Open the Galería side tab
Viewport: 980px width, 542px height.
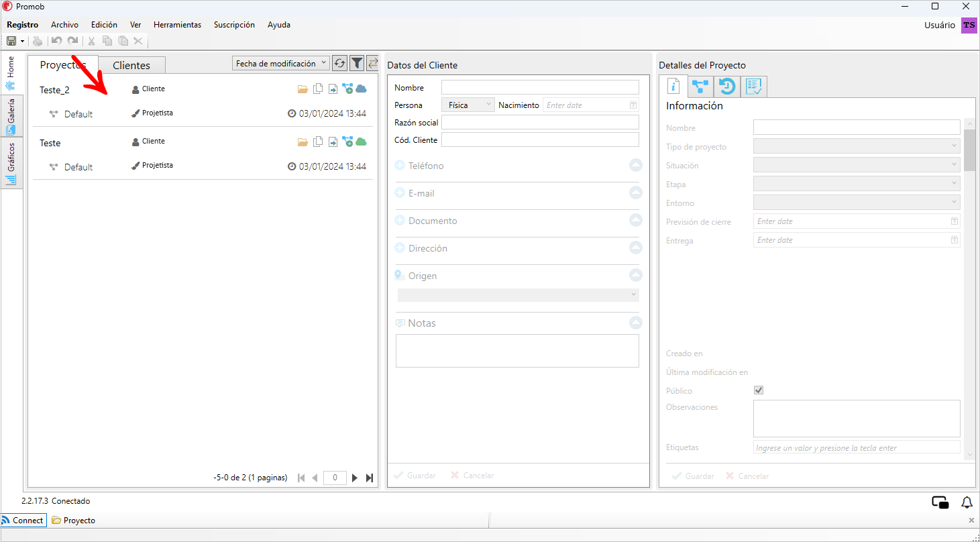pos(11,117)
